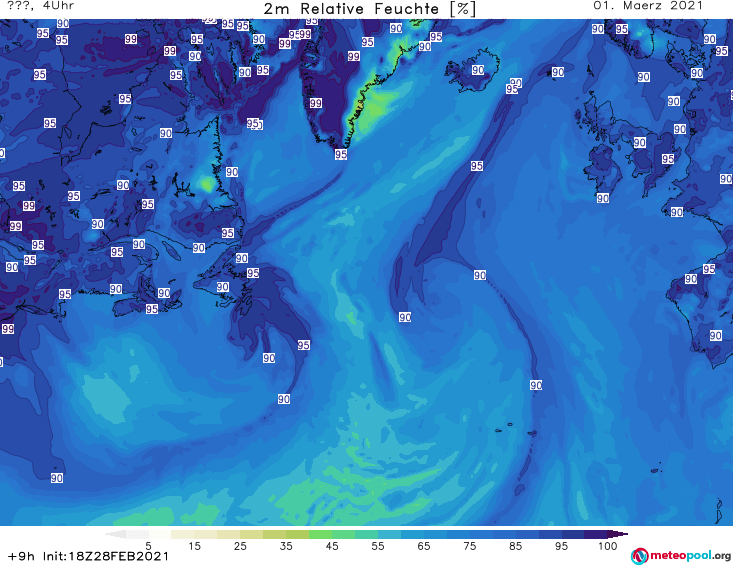Screen dimensions: 733x566
Task: Click the 99 label inside southern Greenland
Action: pos(316,103)
